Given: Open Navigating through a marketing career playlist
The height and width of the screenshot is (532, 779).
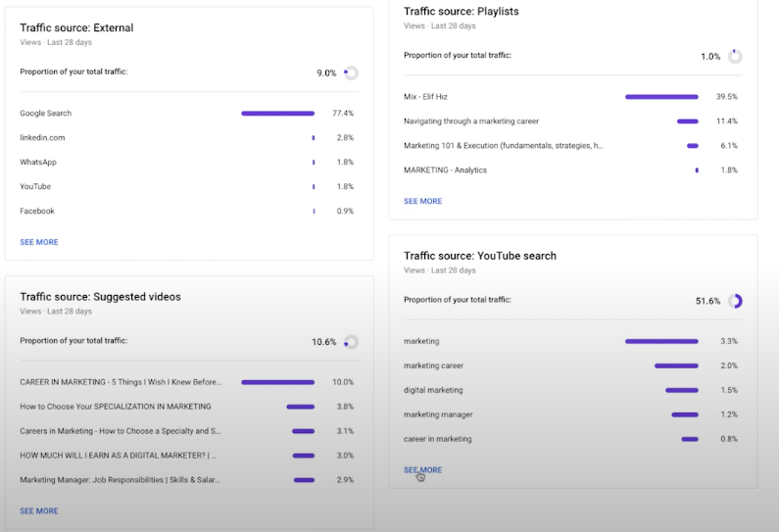Looking at the screenshot, I should [471, 121].
